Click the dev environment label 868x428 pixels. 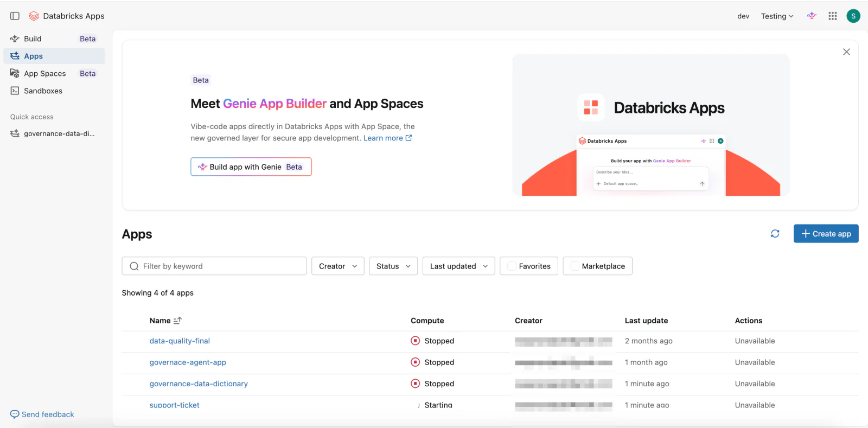click(743, 16)
